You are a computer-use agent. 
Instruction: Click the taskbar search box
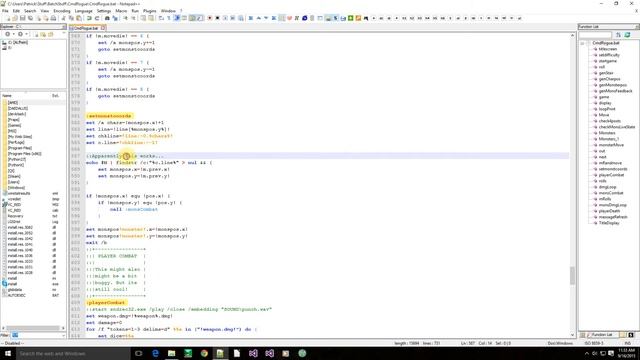[x=73, y=353]
